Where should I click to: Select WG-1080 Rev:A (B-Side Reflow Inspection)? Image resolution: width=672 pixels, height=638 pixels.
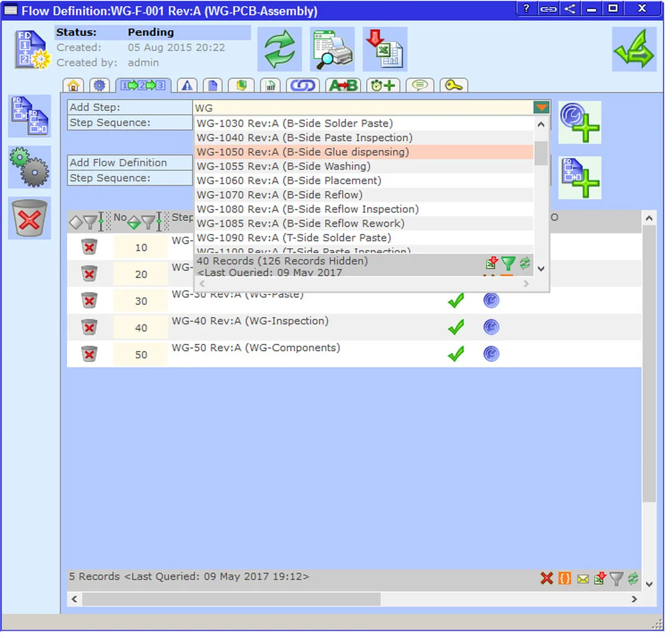click(x=364, y=209)
